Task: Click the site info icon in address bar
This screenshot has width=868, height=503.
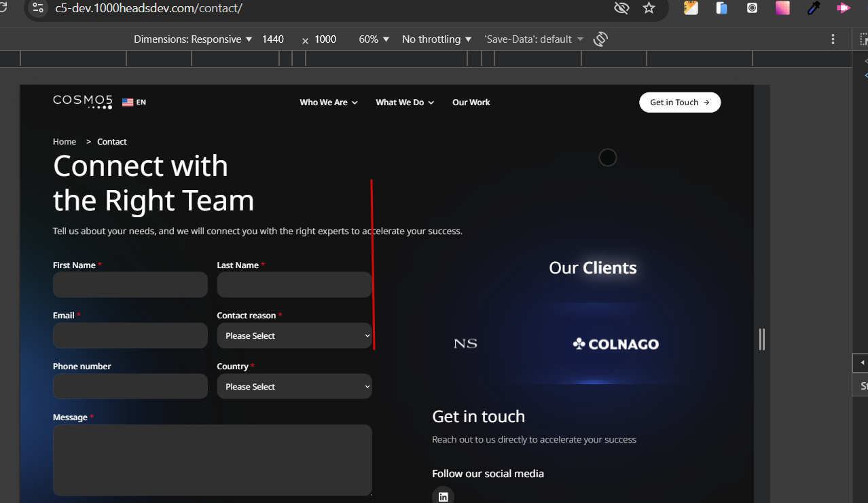Action: [38, 8]
